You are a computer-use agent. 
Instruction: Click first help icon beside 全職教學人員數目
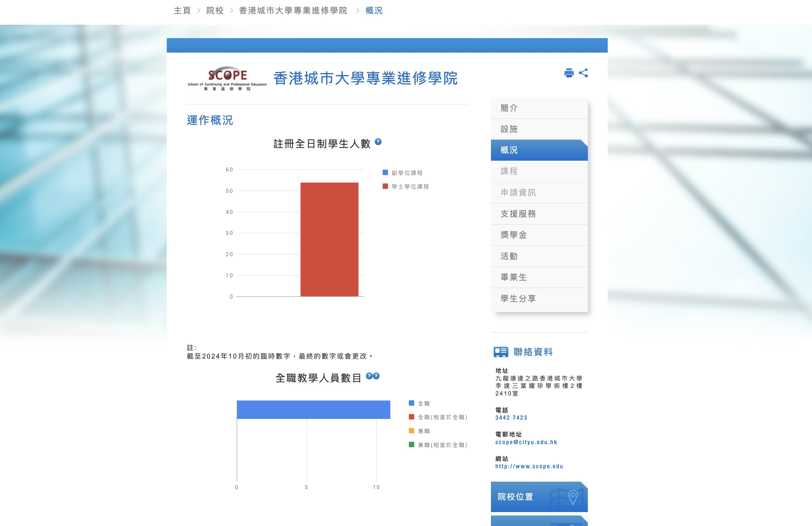pos(369,376)
